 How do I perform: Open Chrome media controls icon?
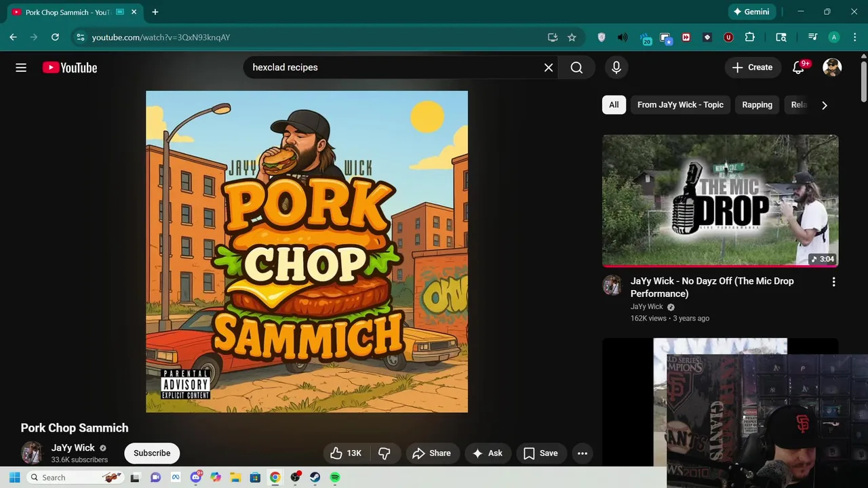[812, 37]
